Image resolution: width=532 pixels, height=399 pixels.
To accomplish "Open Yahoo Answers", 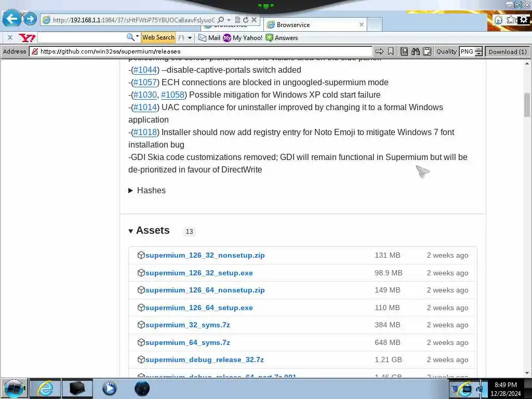I will tap(282, 37).
